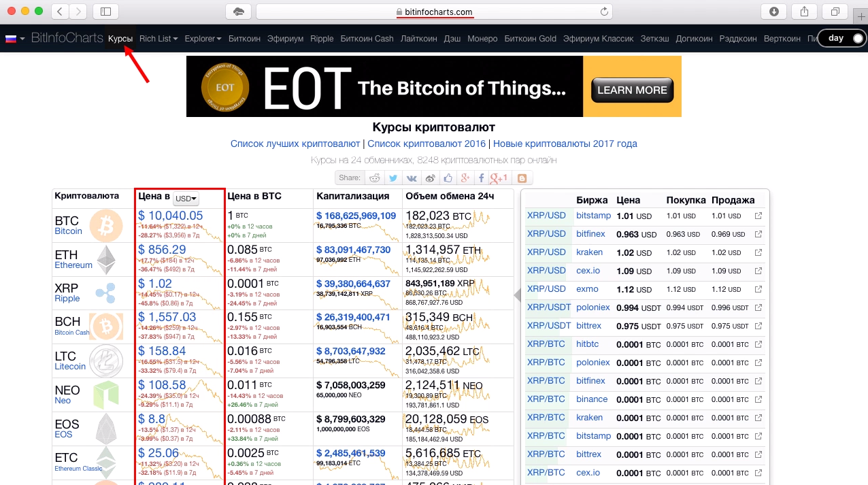The height and width of the screenshot is (485, 868).
Task: Click the Facebook Like thumbs-up icon
Action: [448, 178]
